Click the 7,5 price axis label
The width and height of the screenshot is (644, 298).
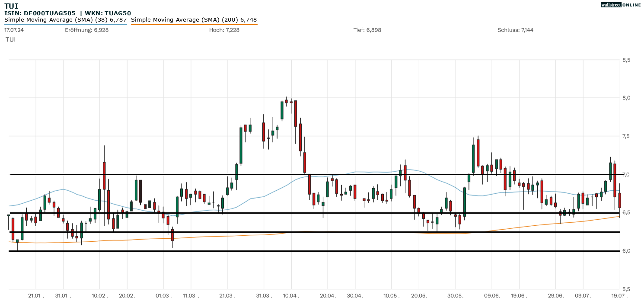pyautogui.click(x=626, y=137)
